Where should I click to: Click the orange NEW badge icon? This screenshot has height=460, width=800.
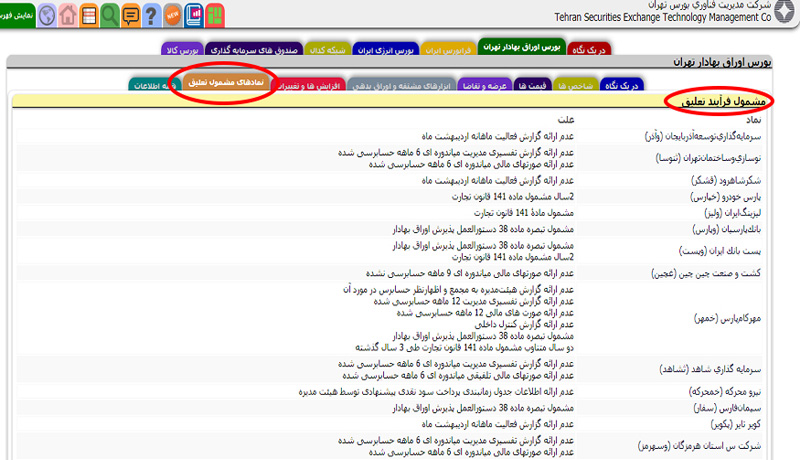point(172,15)
